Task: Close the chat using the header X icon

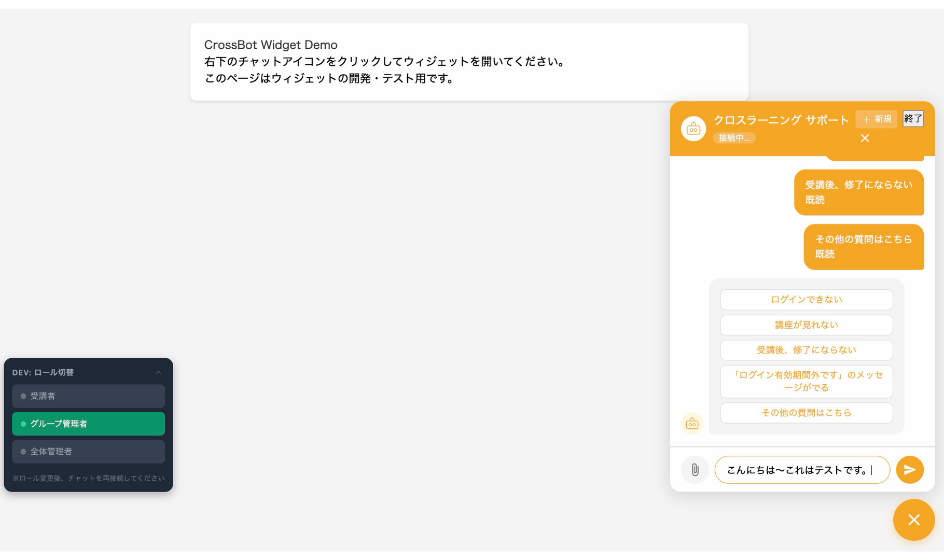Action: pyautogui.click(x=865, y=138)
